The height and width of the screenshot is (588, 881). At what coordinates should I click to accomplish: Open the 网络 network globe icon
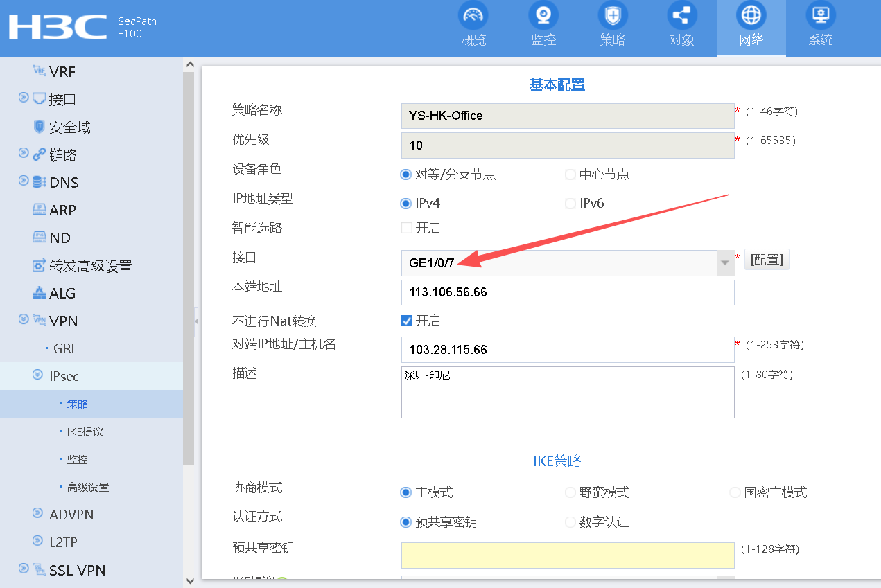tap(751, 15)
